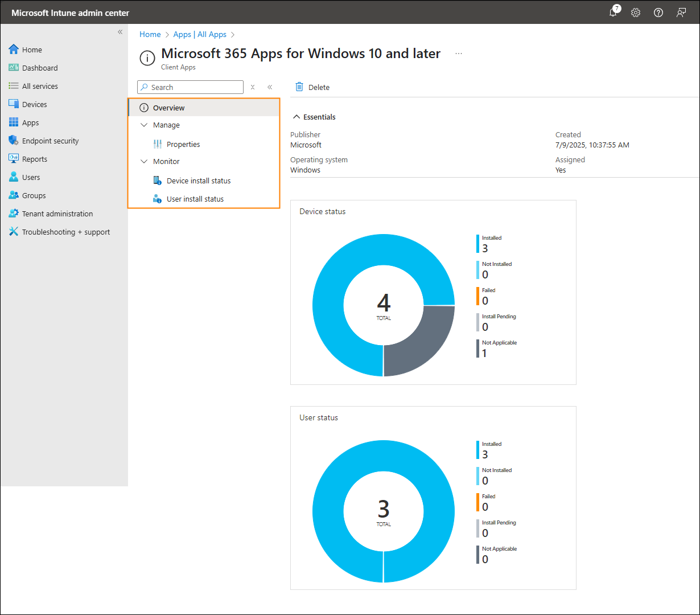Go to Apps | All Apps breadcrumb
Screen dimensions: 700x615
pyautogui.click(x=200, y=34)
